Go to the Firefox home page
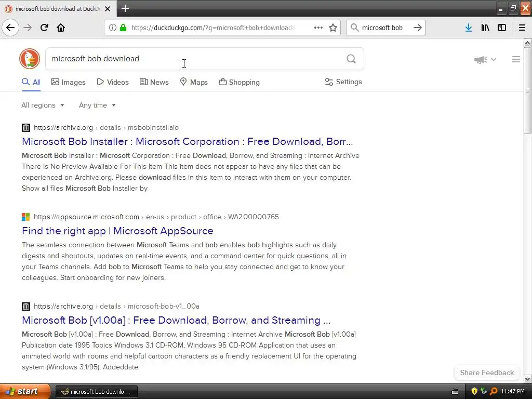This screenshot has width=532, height=399. pyautogui.click(x=61, y=28)
